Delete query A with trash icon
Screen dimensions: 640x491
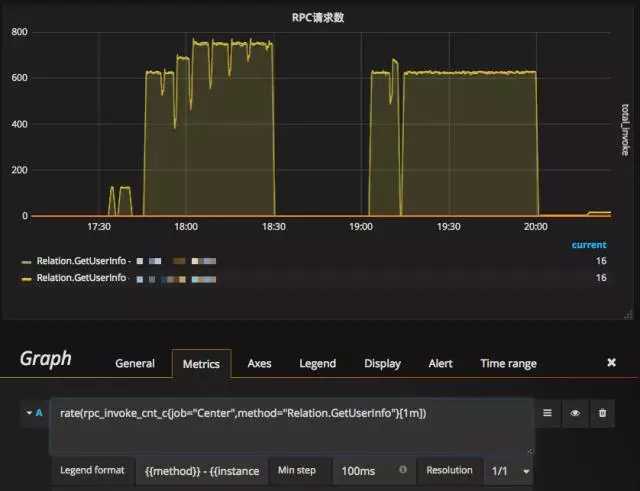coord(602,413)
